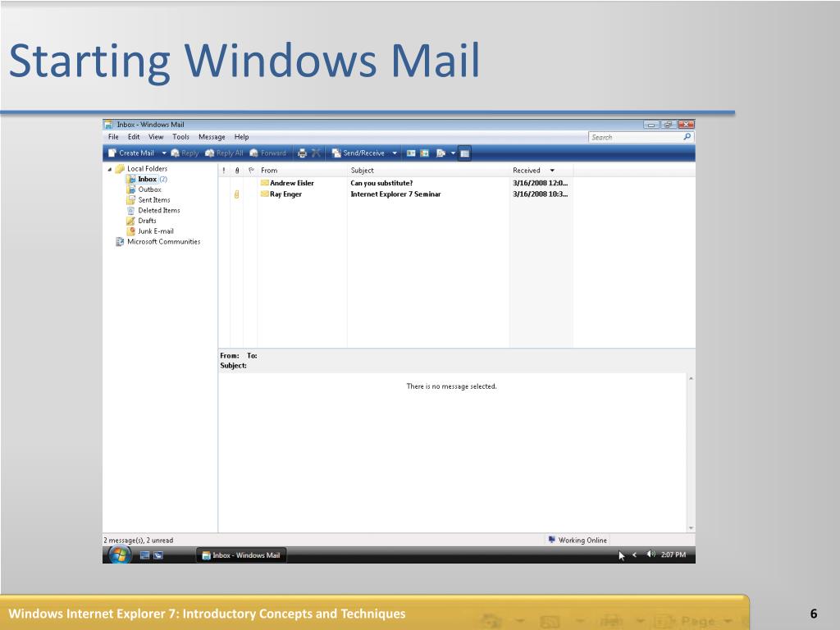Open the Tools menu
The image size is (840, 630).
click(x=181, y=137)
